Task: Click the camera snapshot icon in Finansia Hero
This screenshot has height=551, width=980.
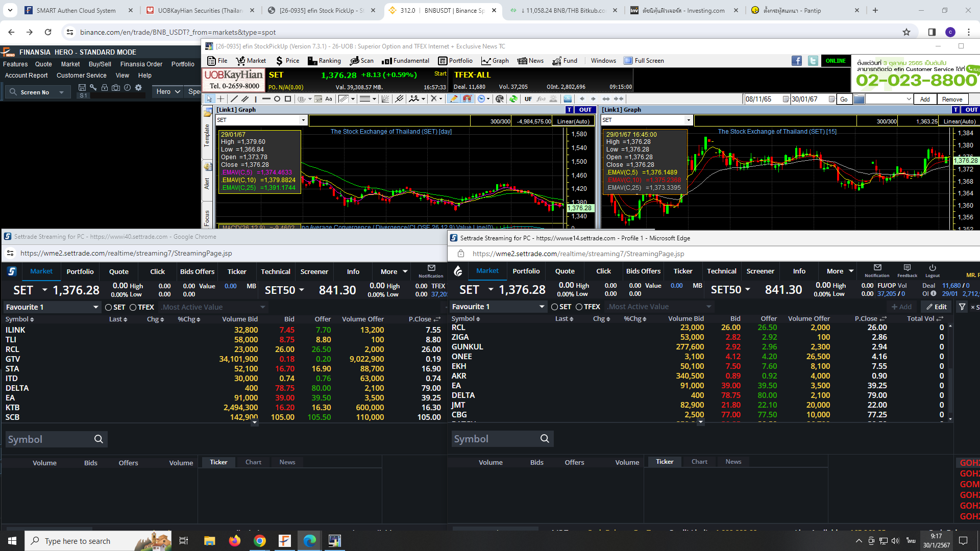Action: 116,88
